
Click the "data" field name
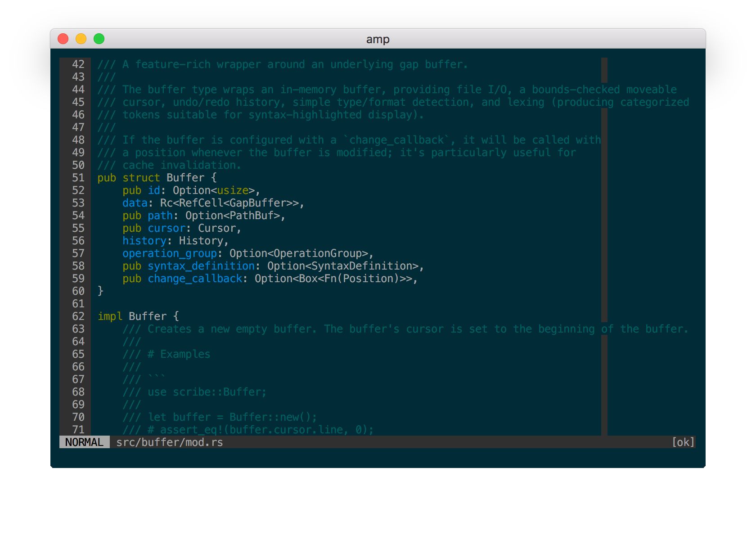(135, 203)
